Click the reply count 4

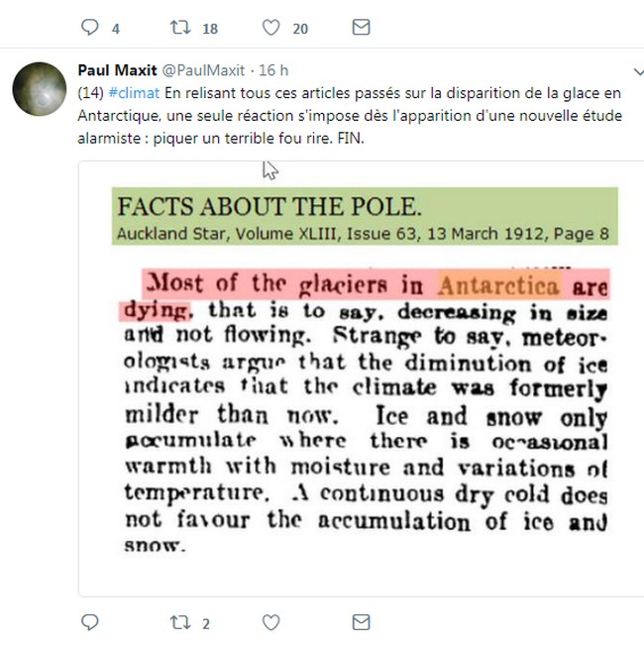(115, 29)
